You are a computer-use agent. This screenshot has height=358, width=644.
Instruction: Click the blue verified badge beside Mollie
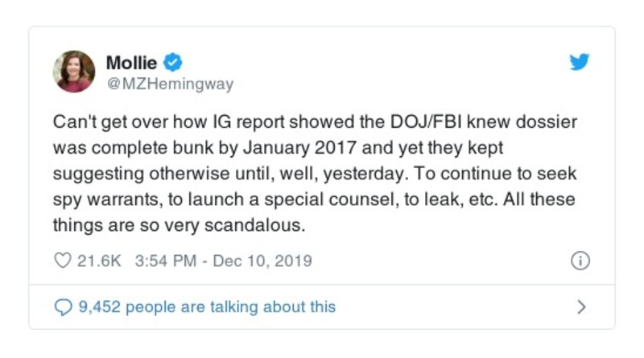(x=171, y=62)
